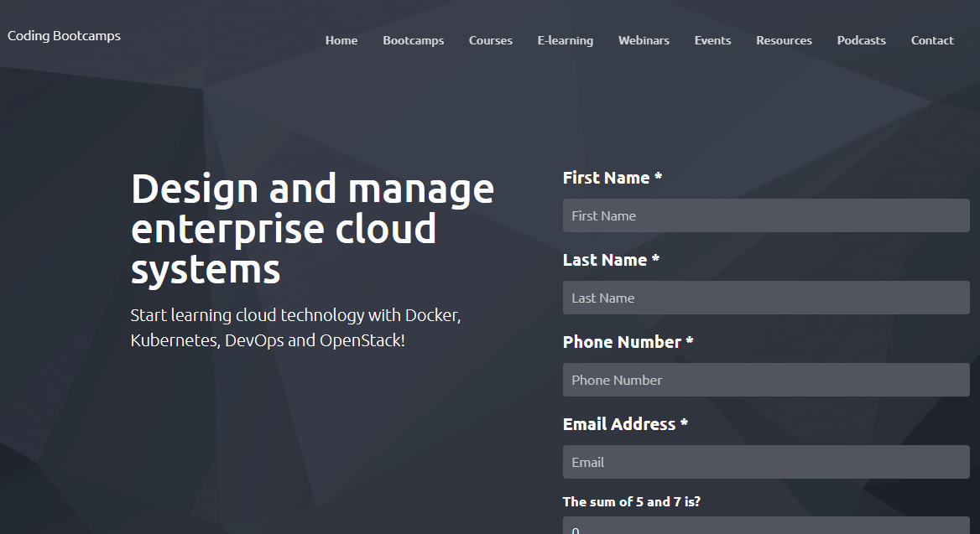Click the Coding Bootcamps site logo
Screen dimensions: 980x534
tap(64, 35)
